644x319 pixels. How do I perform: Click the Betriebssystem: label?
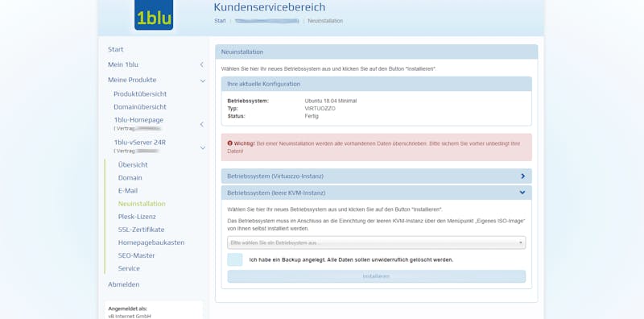(x=248, y=101)
